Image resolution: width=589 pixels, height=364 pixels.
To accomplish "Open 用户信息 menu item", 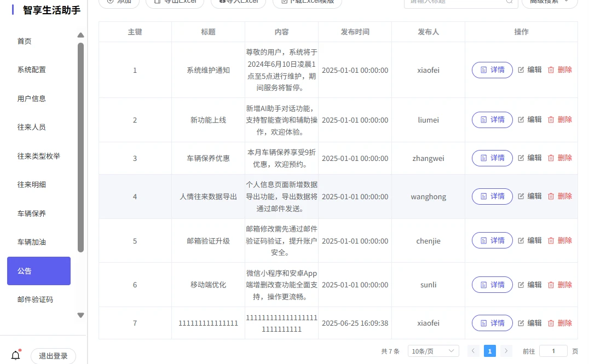I will pyautogui.click(x=32, y=99).
